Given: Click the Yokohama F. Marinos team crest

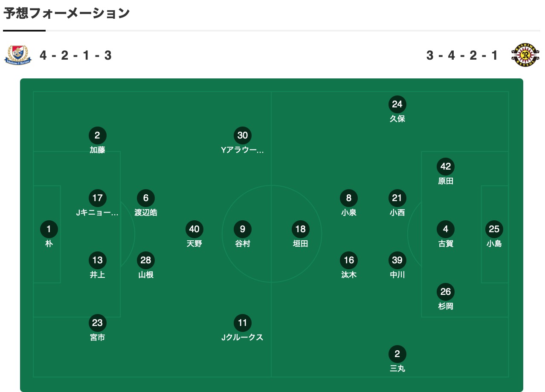Looking at the screenshot, I should [x=18, y=55].
